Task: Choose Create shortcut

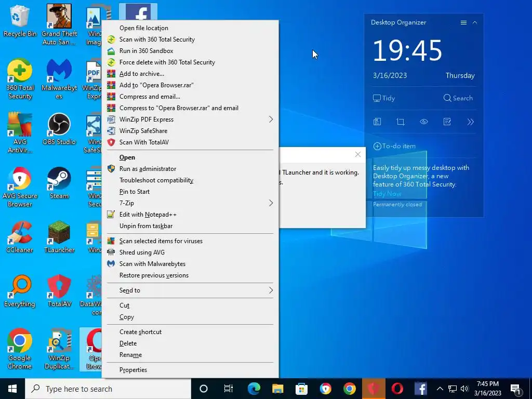Action: [x=190, y=332]
